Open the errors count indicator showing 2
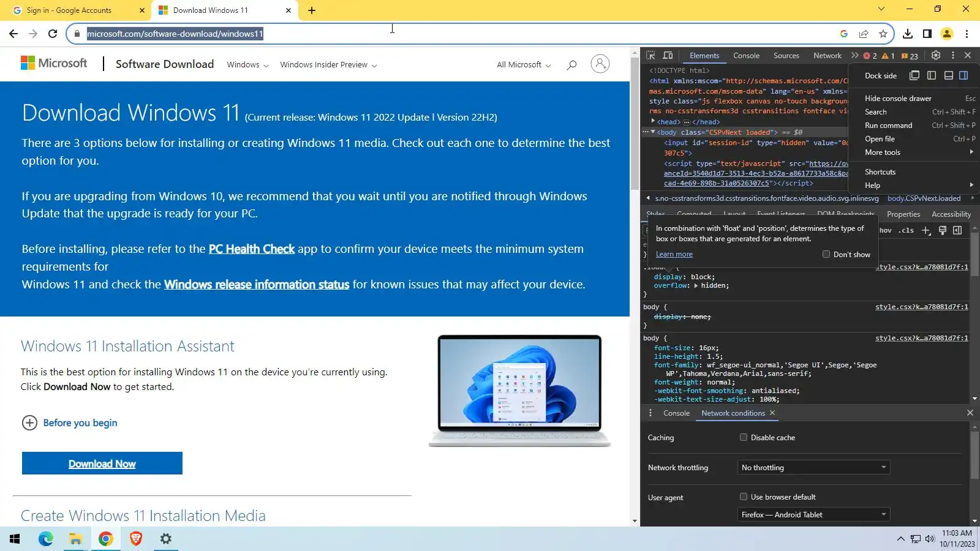Screen dimensions: 980x551 point(870,56)
